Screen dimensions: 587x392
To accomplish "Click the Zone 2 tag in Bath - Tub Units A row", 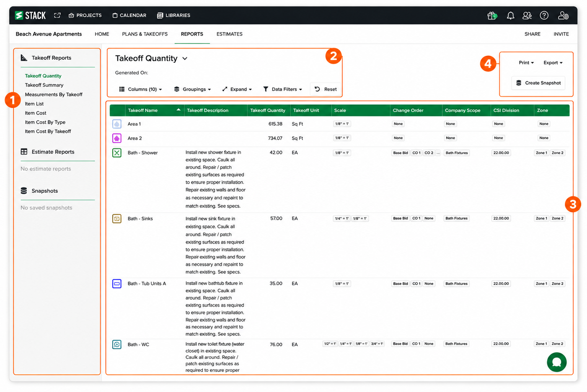I will point(557,284).
